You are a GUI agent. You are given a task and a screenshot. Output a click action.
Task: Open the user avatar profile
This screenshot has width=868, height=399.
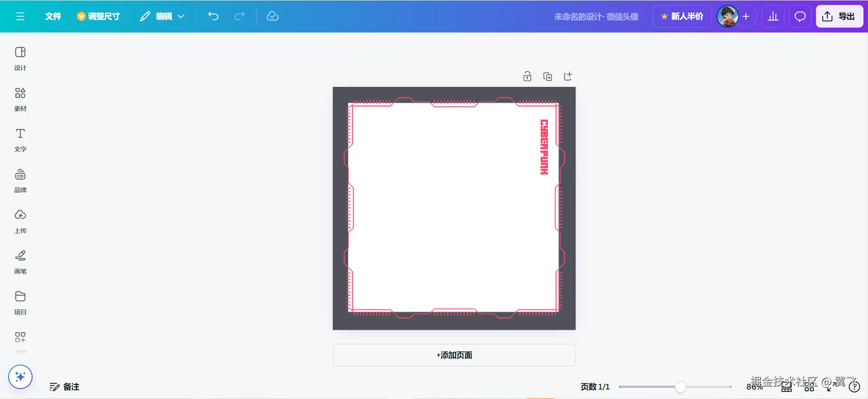[x=728, y=16]
